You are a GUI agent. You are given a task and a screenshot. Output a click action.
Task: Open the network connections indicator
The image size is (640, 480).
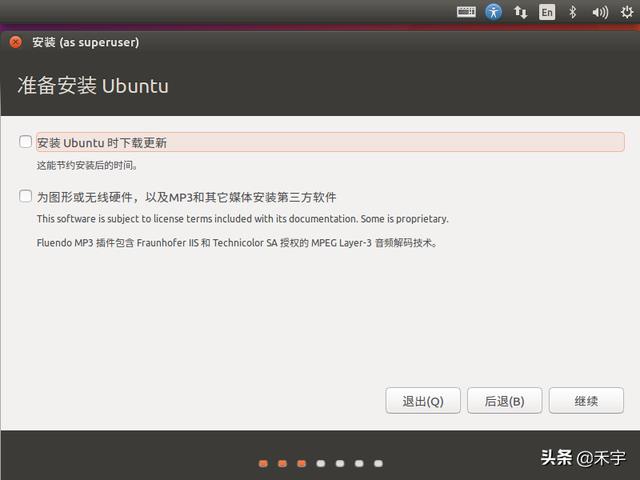tap(520, 12)
